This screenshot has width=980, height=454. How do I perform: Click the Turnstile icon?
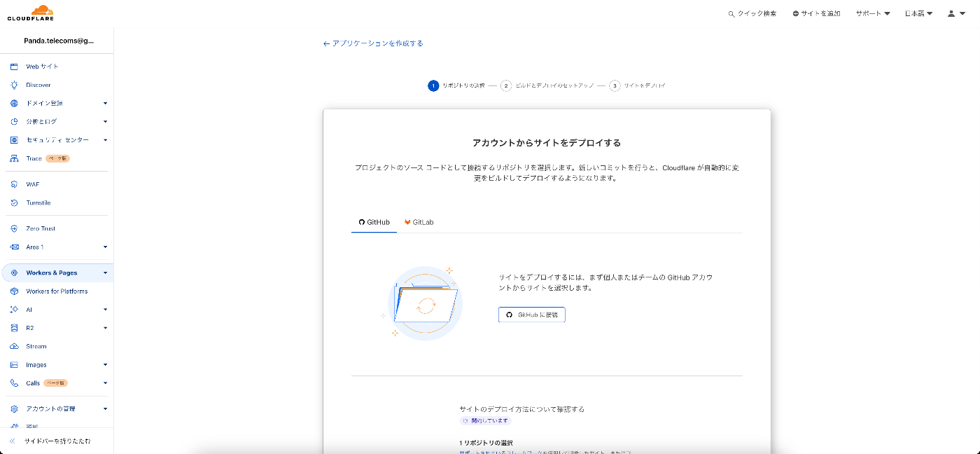point(14,202)
